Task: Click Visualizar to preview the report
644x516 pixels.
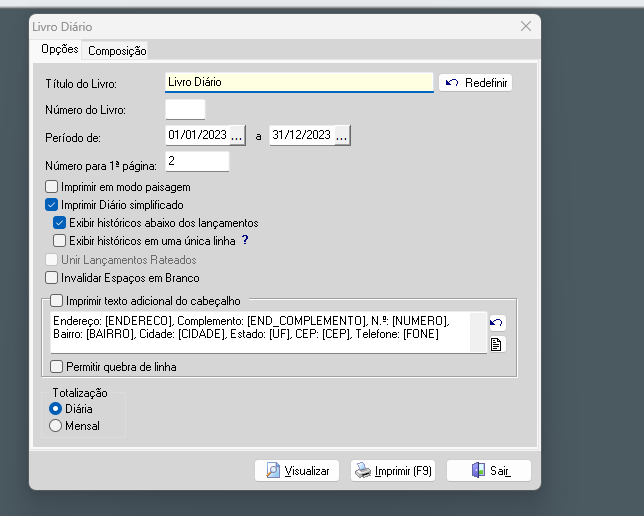Action: pyautogui.click(x=298, y=470)
